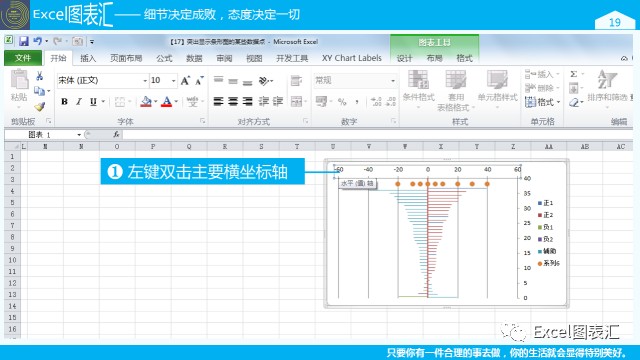Click the Undo arrow icon

(x=38, y=41)
